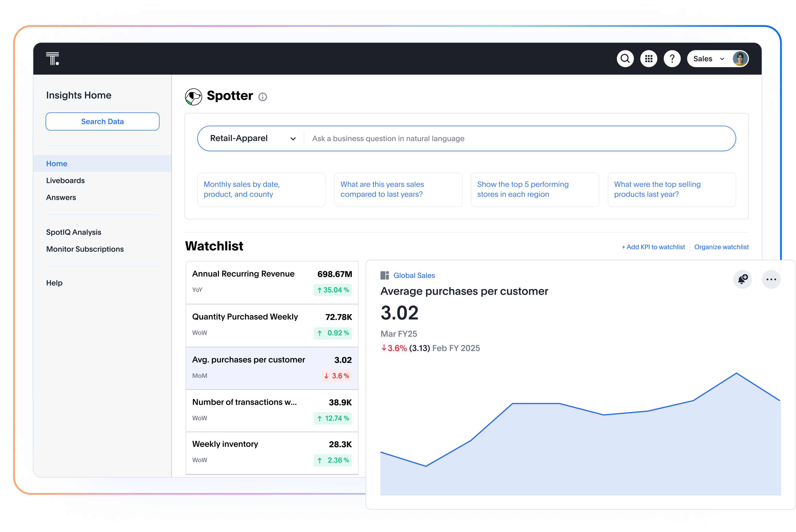The height and width of the screenshot is (532, 796).
Task: Navigate to Liveboards in the sidebar
Action: point(65,180)
